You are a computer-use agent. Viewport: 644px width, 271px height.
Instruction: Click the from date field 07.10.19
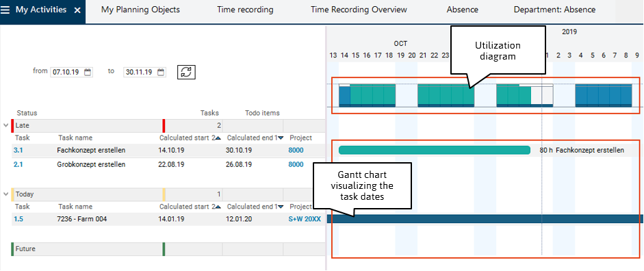pyautogui.click(x=66, y=73)
